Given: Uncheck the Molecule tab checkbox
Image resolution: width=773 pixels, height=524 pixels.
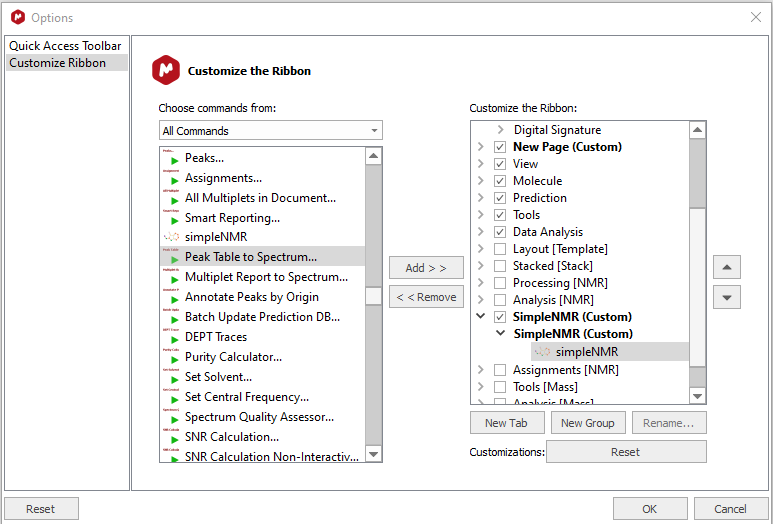Looking at the screenshot, I should click(500, 181).
